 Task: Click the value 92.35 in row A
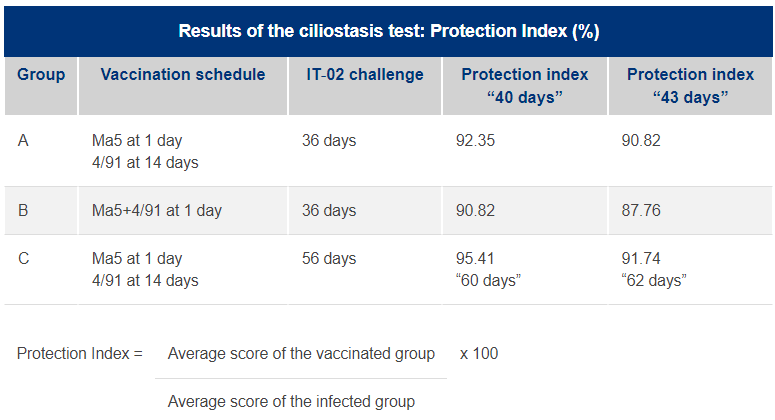pyautogui.click(x=475, y=141)
